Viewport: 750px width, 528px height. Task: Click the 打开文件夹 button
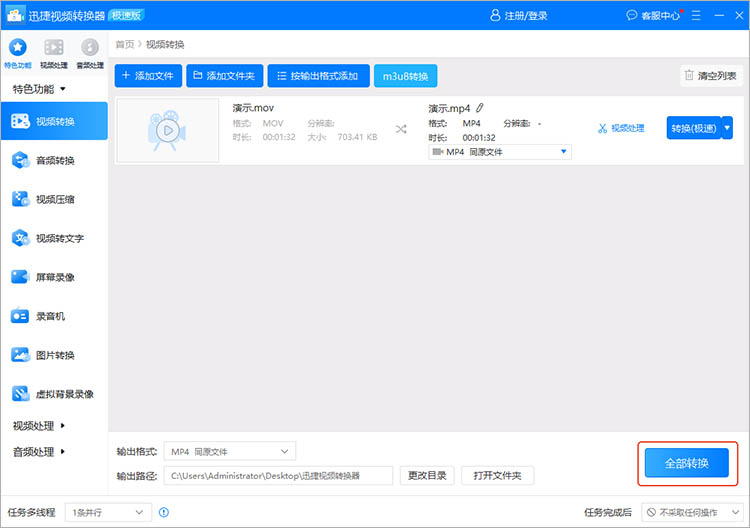[x=497, y=476]
